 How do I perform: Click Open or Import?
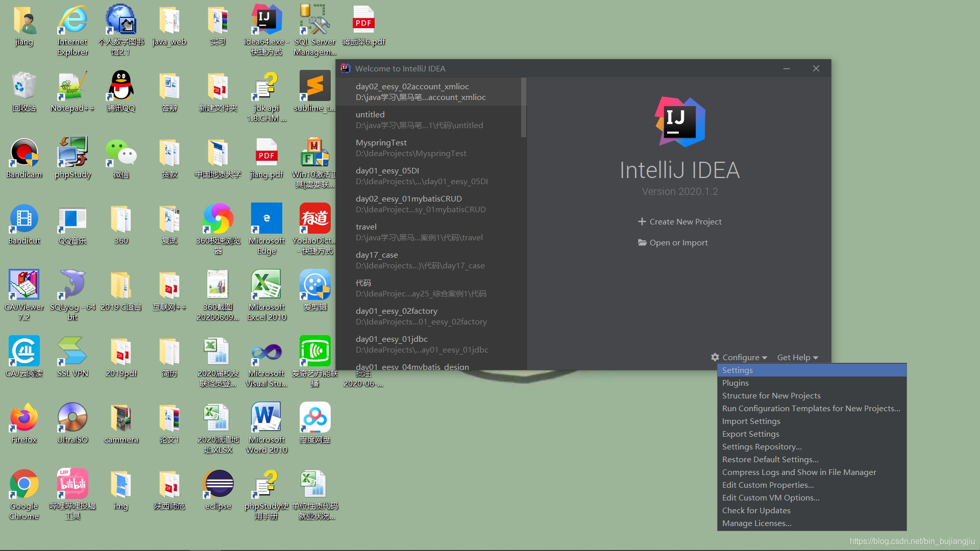coord(673,242)
